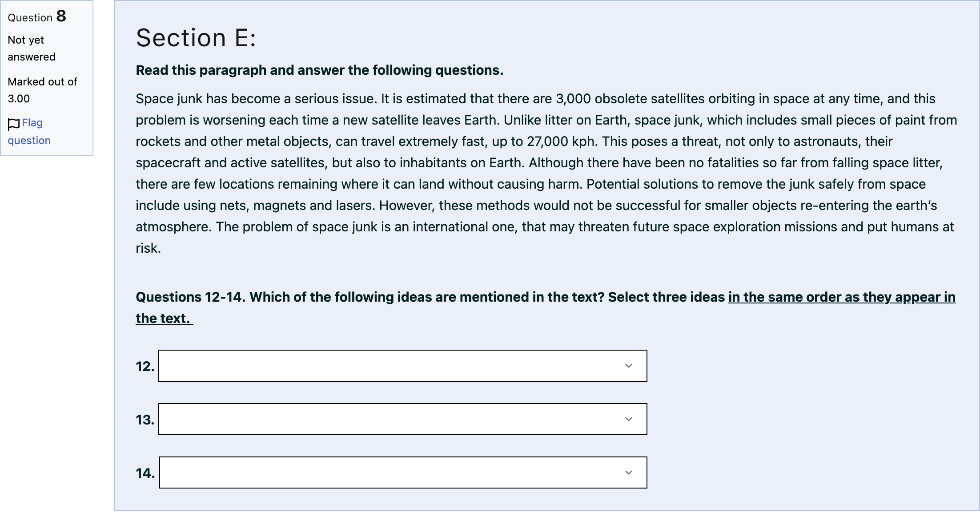Click the "Not yet answered" status text

pyautogui.click(x=32, y=48)
